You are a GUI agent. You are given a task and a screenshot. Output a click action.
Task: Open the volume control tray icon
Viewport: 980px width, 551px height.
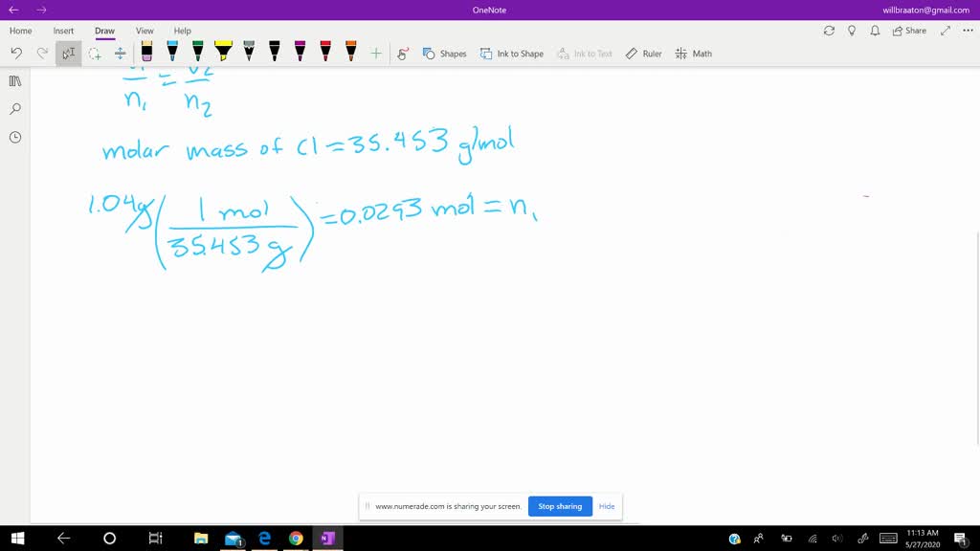click(x=837, y=538)
